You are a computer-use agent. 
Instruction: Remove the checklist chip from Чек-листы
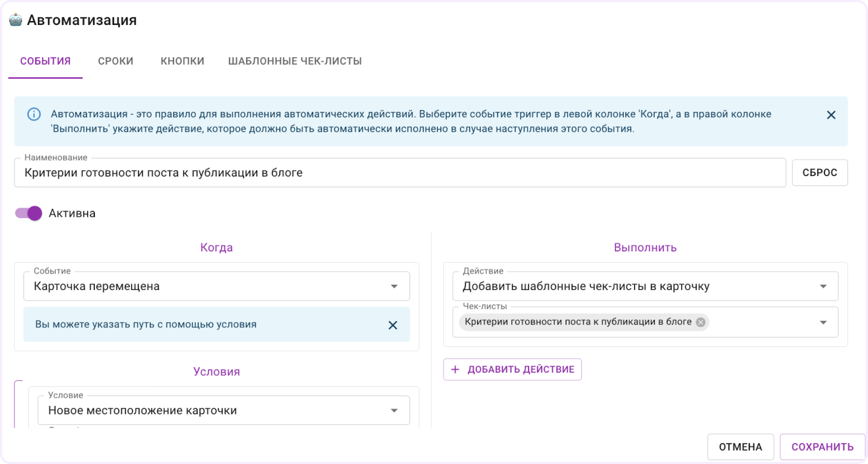700,322
